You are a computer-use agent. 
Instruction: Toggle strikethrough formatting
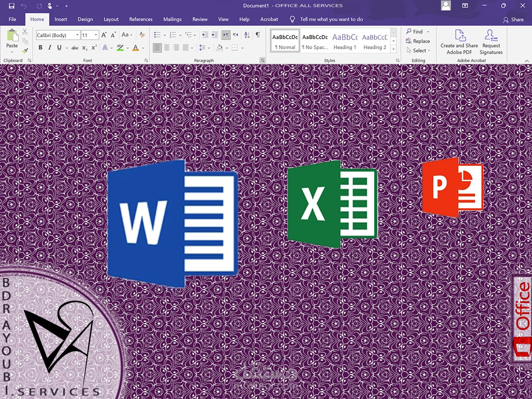click(75, 47)
